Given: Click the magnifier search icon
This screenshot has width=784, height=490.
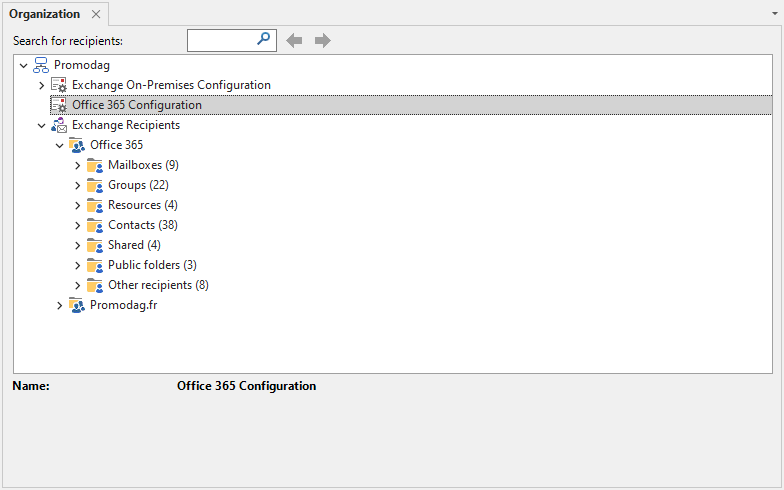Looking at the screenshot, I should (x=264, y=39).
